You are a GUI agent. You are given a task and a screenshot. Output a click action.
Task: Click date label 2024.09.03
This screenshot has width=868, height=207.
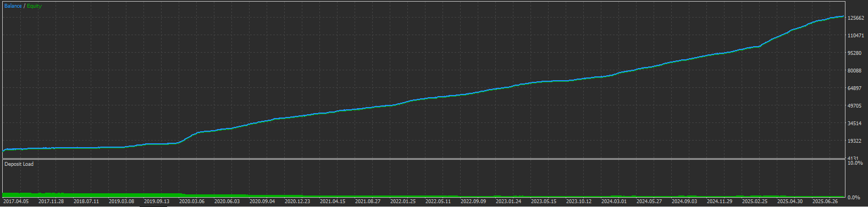click(684, 202)
